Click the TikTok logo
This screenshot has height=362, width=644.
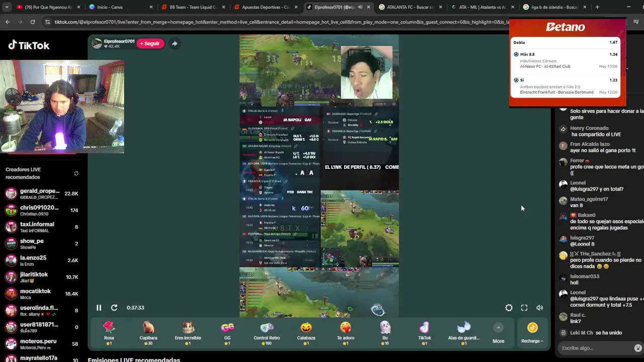(29, 45)
